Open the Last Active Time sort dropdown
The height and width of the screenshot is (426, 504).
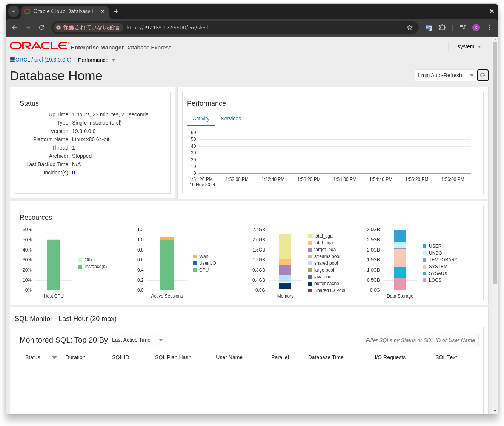(x=138, y=340)
